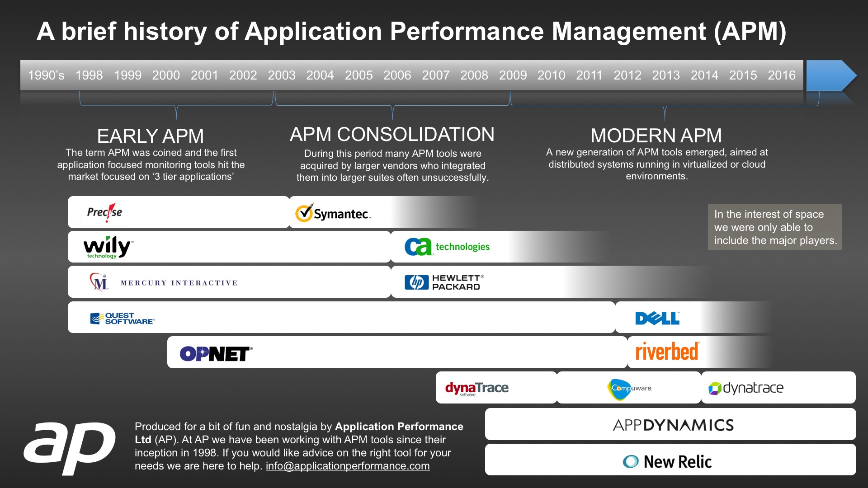Click the Dell logo

pyautogui.click(x=657, y=318)
